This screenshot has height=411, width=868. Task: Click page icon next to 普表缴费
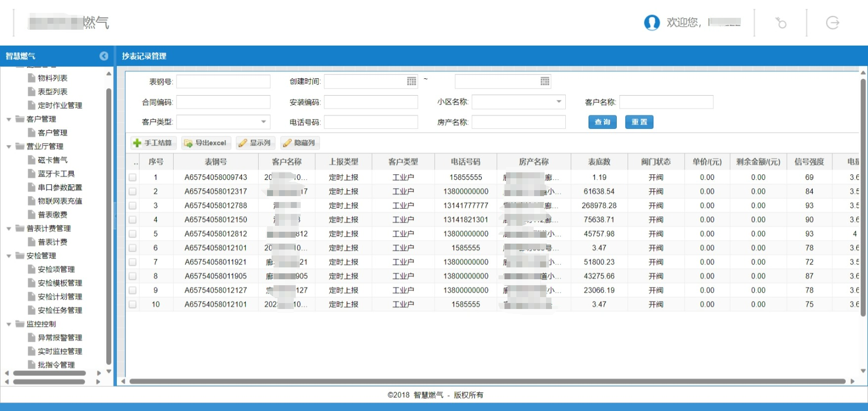pyautogui.click(x=32, y=214)
